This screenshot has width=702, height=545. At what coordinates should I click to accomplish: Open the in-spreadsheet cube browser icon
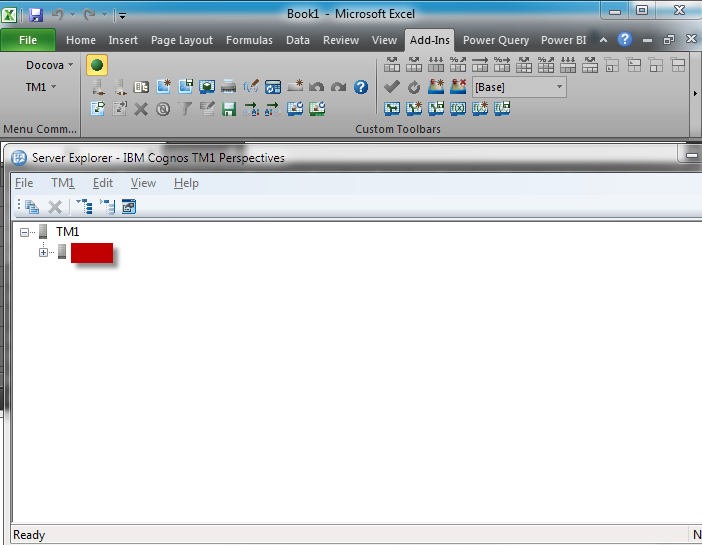coord(207,86)
